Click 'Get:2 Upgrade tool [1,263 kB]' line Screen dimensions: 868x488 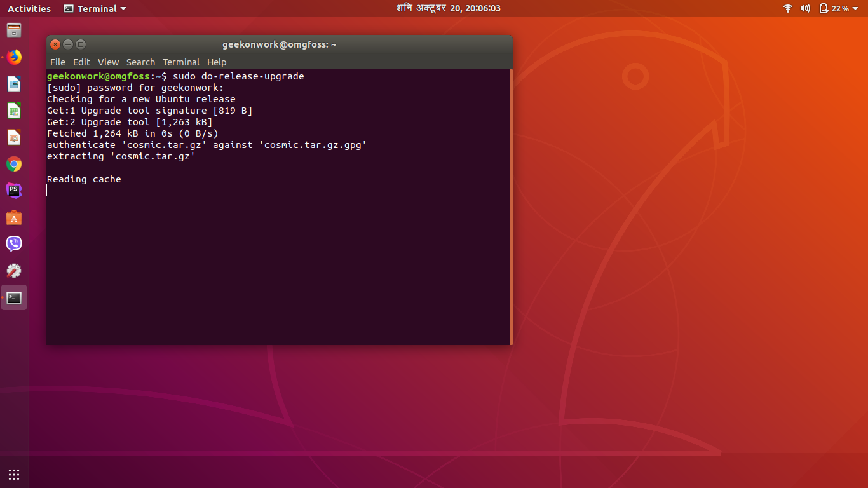point(130,122)
